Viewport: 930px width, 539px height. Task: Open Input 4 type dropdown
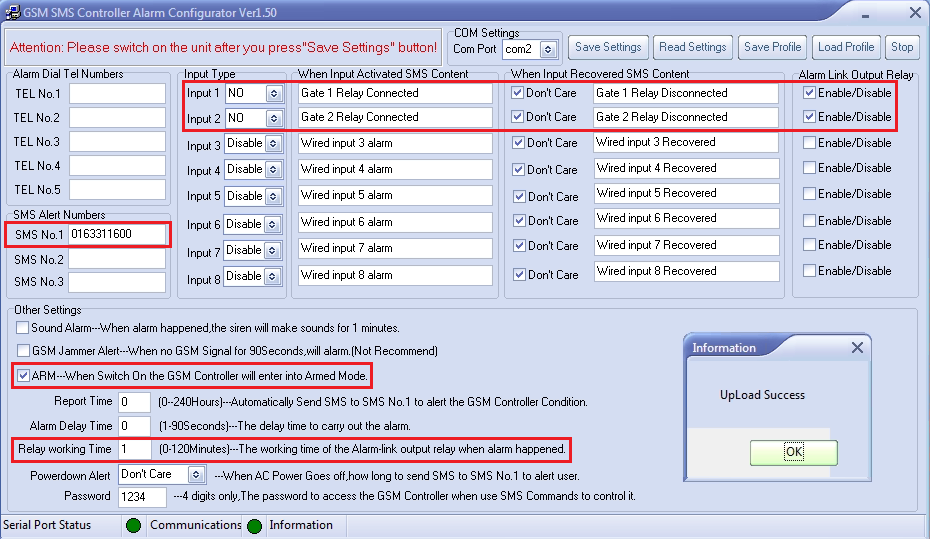[x=273, y=170]
